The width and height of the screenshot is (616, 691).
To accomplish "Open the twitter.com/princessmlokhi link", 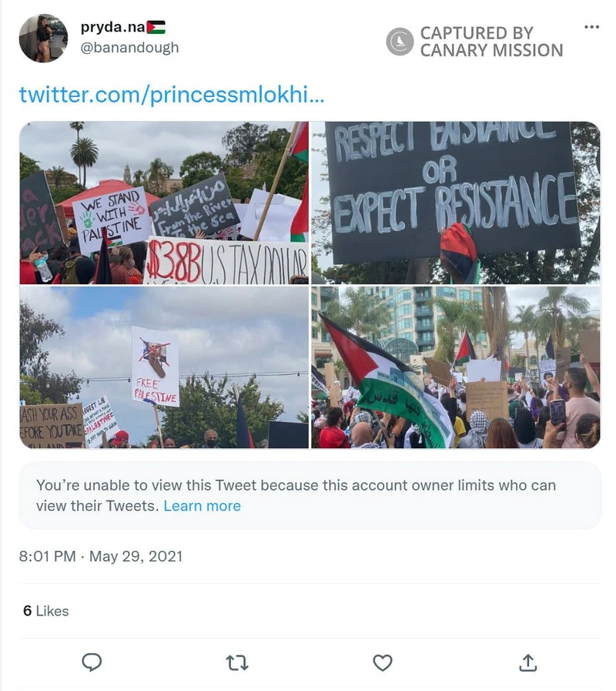I will (x=172, y=94).
